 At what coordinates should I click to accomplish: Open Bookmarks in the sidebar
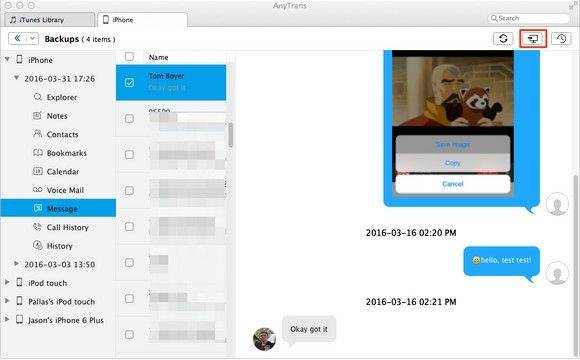coord(67,153)
